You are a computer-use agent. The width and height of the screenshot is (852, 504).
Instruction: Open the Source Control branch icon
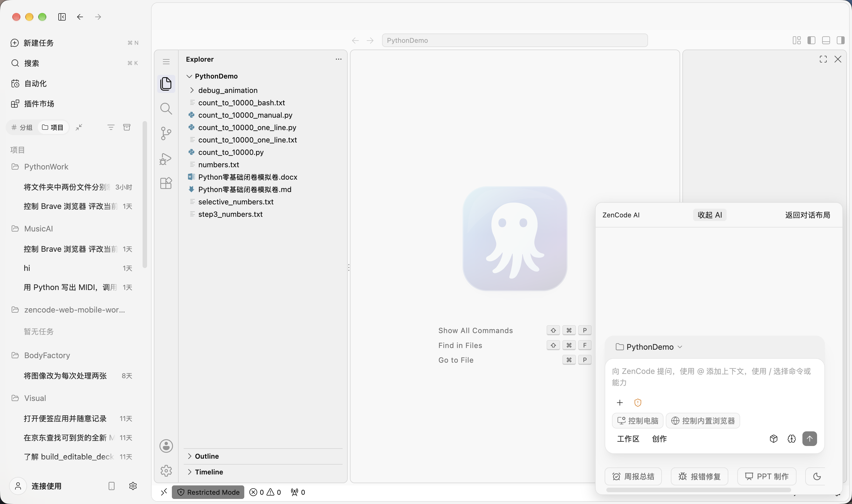click(166, 133)
